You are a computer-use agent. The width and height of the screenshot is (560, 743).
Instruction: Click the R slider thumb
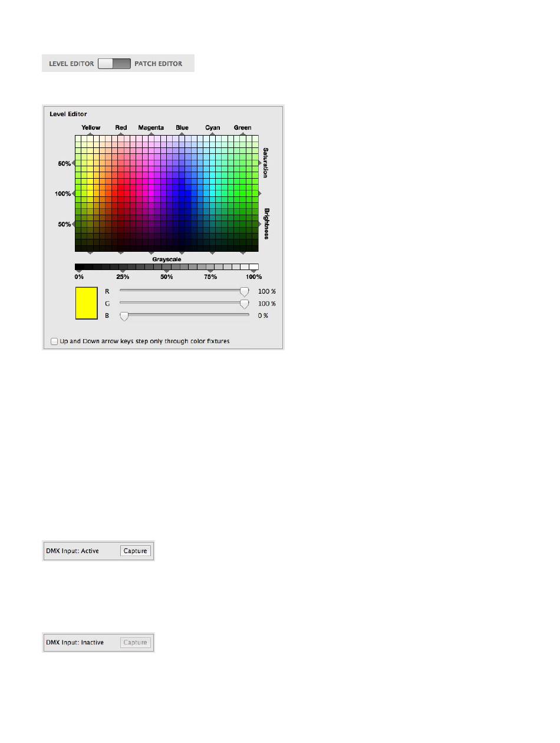tap(244, 291)
